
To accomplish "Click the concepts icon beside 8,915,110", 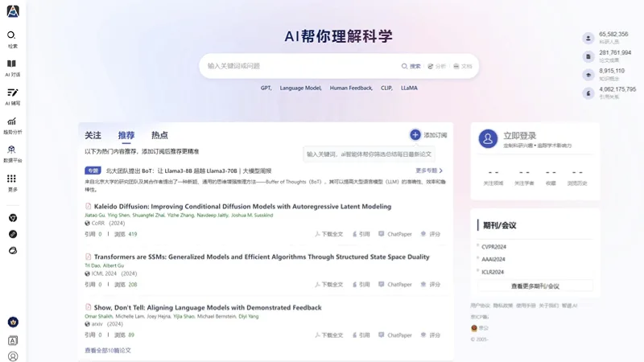I will (588, 75).
